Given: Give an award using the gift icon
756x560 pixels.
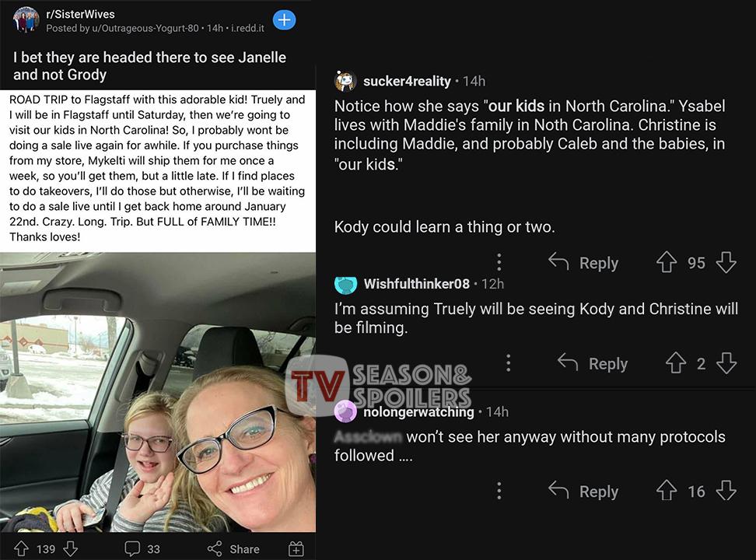Looking at the screenshot, I should (296, 549).
